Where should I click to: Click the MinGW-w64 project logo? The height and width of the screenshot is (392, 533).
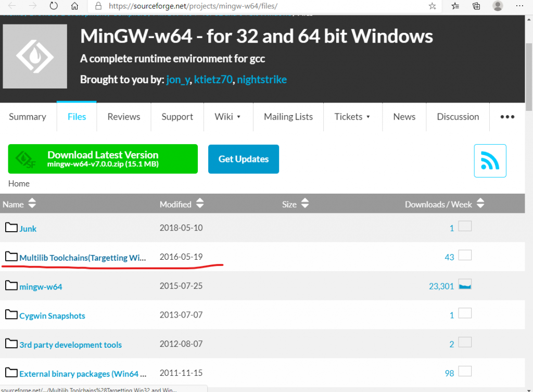pyautogui.click(x=35, y=56)
